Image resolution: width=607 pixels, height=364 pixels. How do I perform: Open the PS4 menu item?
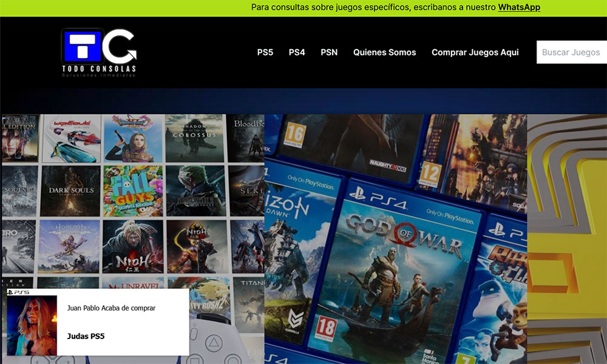pos(297,52)
